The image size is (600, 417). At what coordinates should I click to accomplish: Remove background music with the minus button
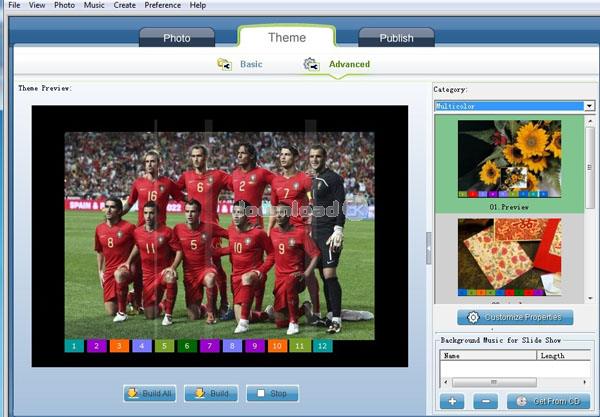tap(484, 401)
